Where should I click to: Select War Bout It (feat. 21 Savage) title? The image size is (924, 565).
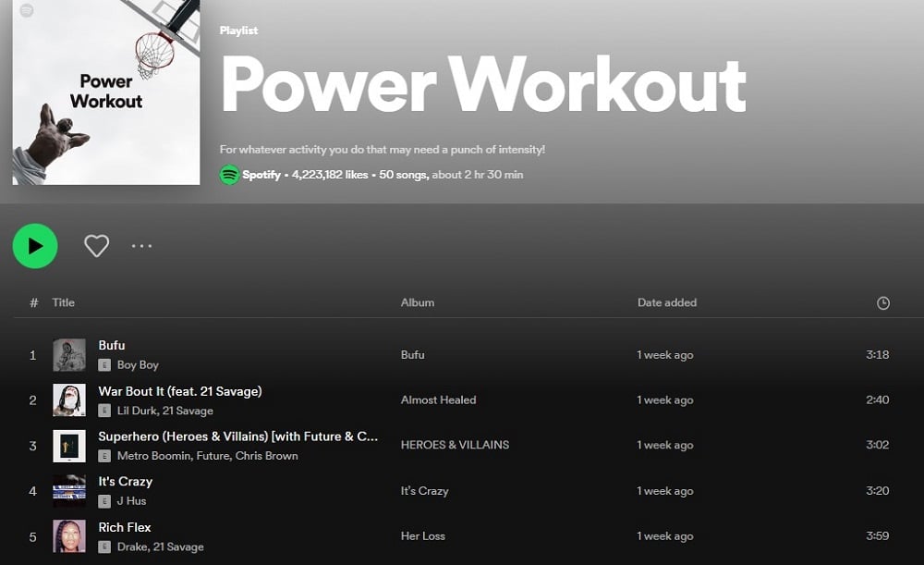(180, 391)
